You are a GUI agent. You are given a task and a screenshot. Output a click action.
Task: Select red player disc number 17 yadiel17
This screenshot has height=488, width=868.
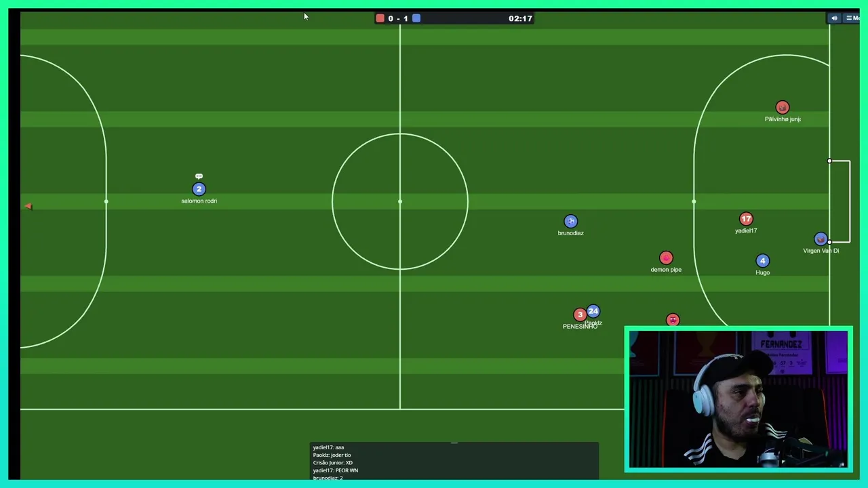click(746, 219)
